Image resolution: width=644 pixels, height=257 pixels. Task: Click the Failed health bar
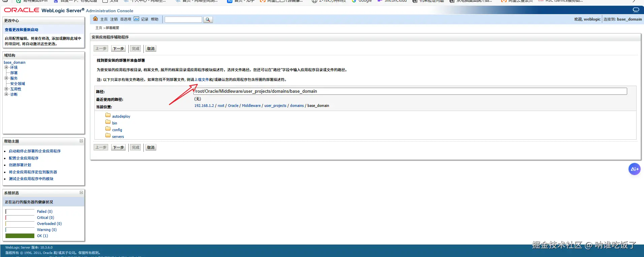(20, 211)
